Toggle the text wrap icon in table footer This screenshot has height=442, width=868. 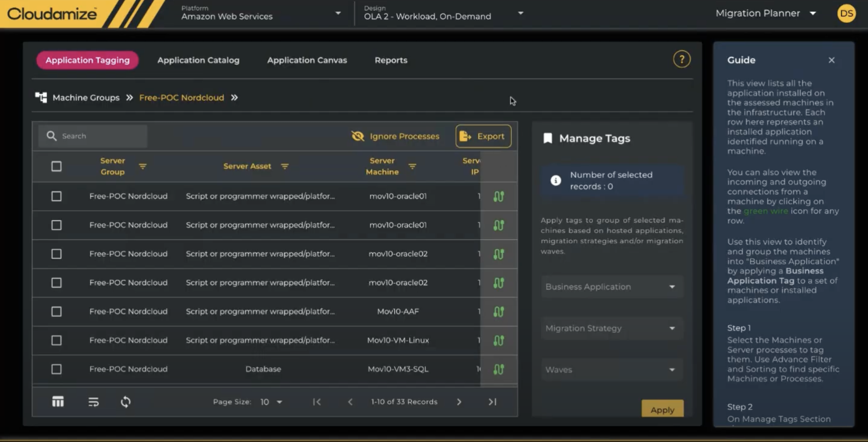coord(93,402)
